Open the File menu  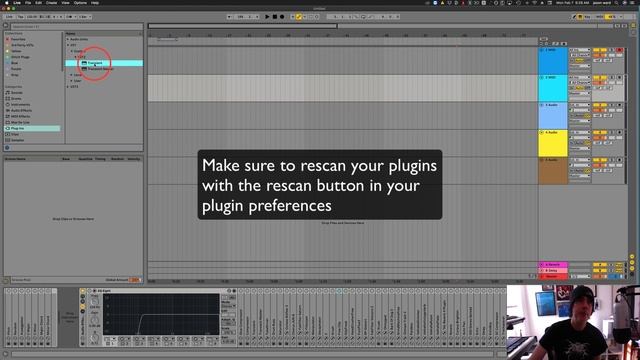(x=28, y=3)
